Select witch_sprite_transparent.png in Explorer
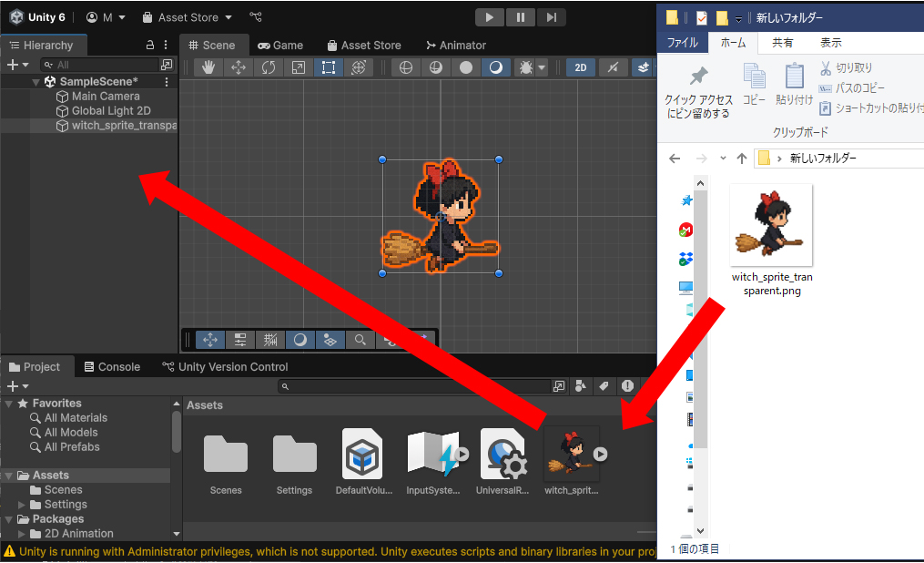This screenshot has width=924, height=563. 771,241
